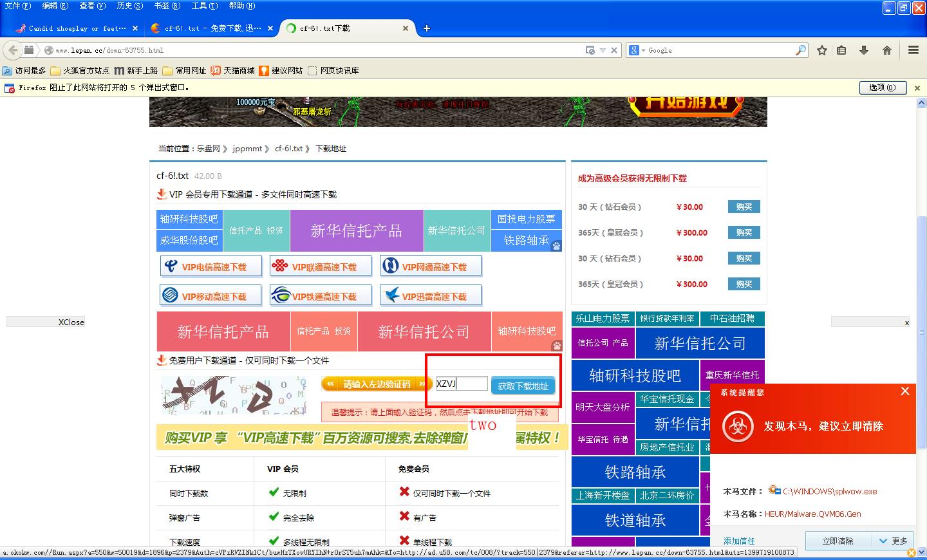Open the 新手上路 bookmark
The image size is (927, 560).
(136, 71)
